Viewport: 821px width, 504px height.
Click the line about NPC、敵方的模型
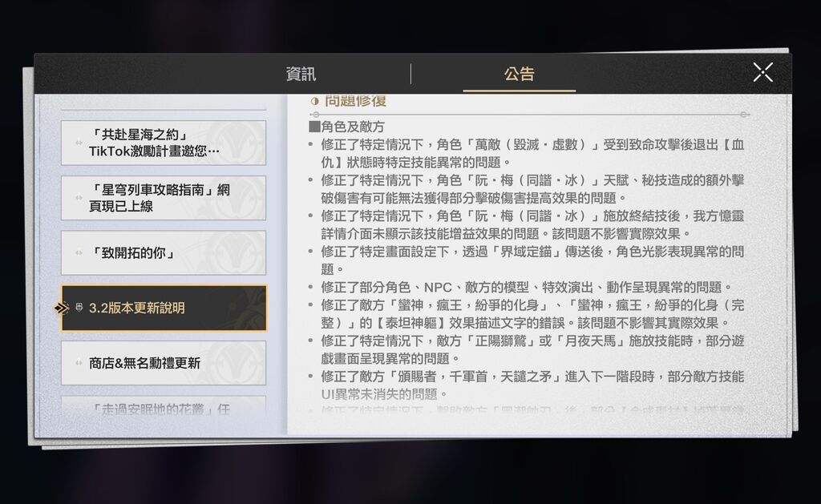tap(526, 287)
